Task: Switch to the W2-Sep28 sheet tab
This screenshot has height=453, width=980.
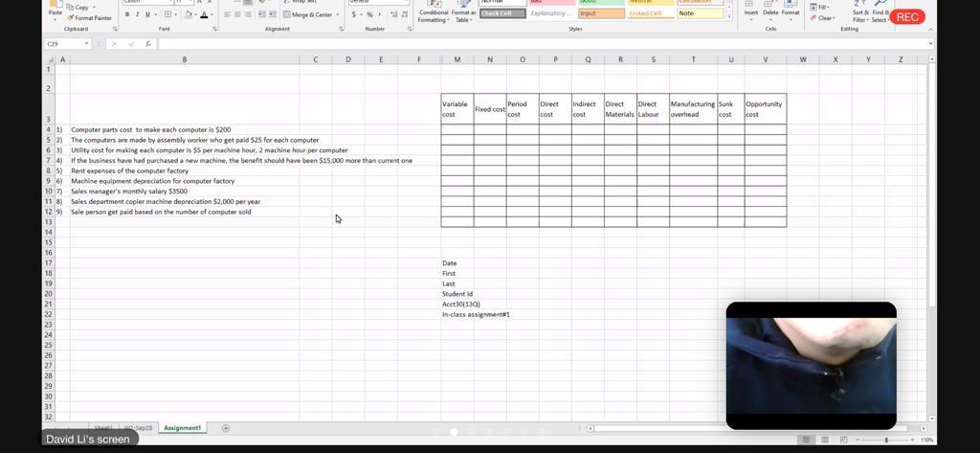Action: pyautogui.click(x=138, y=428)
